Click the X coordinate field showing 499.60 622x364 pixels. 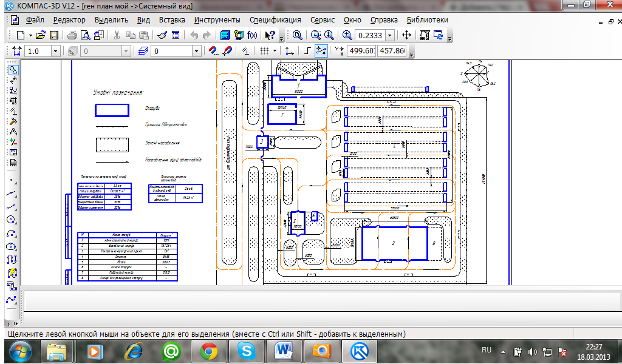[361, 51]
